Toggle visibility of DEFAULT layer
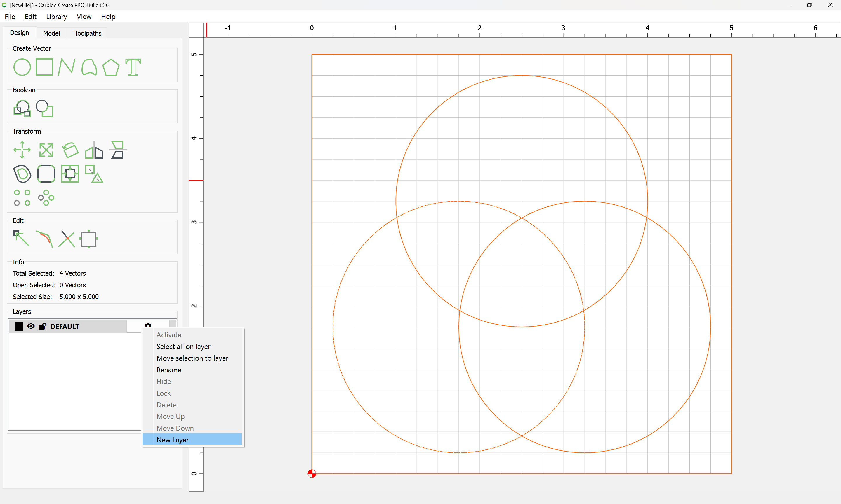Image resolution: width=841 pixels, height=504 pixels. click(x=31, y=326)
